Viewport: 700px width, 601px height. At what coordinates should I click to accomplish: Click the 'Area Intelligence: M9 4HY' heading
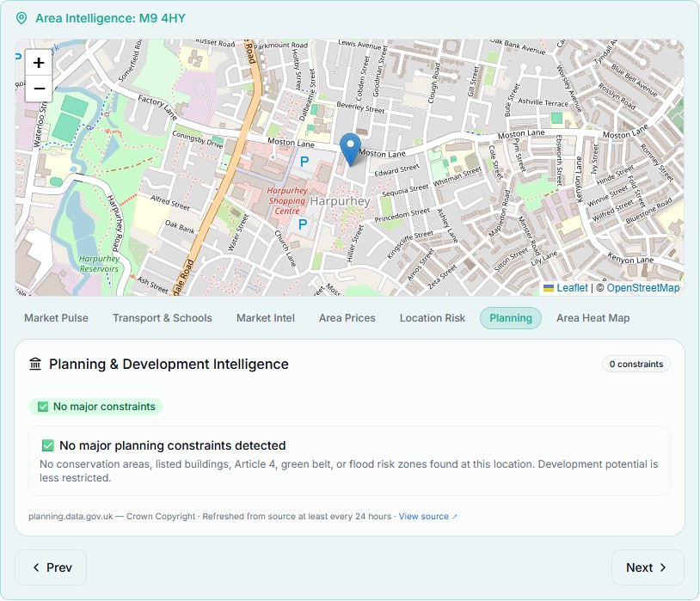point(110,18)
